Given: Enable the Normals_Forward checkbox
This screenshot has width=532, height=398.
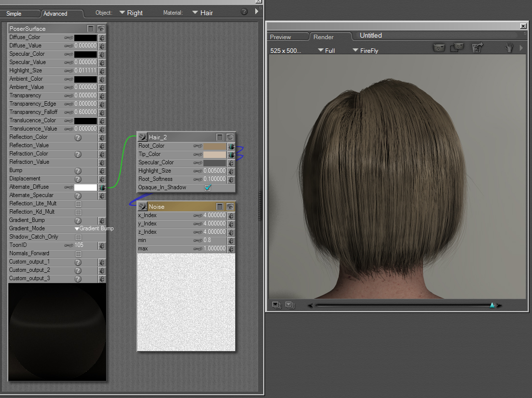Looking at the screenshot, I should point(78,254).
